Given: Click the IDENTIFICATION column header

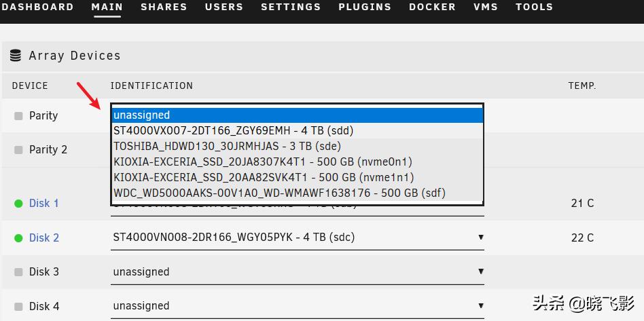Looking at the screenshot, I should [x=151, y=86].
